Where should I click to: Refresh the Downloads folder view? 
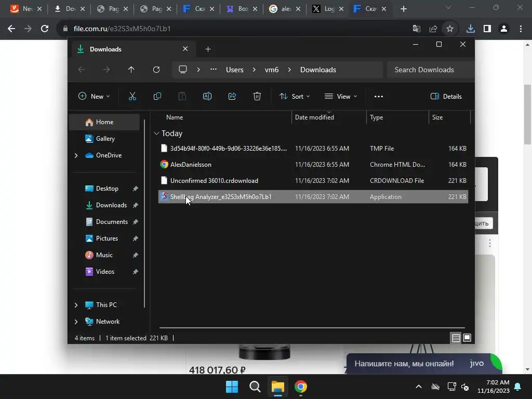[156, 70]
